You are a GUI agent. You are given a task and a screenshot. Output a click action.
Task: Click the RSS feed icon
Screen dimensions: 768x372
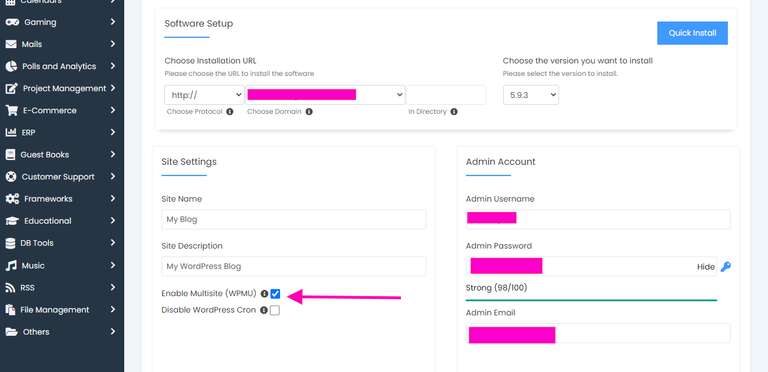[x=10, y=287]
